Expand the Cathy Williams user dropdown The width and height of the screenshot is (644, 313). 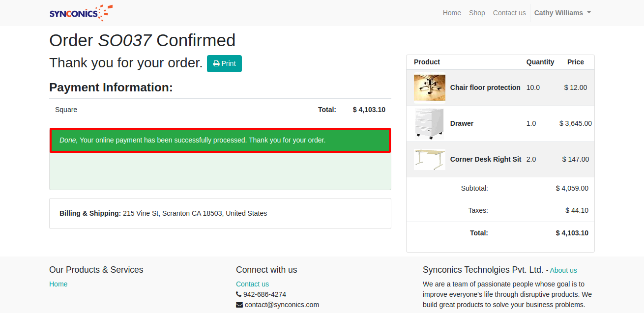(562, 13)
